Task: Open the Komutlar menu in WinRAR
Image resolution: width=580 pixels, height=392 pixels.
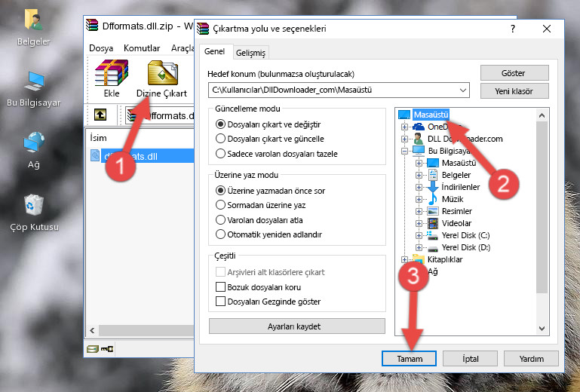Action: tap(142, 48)
